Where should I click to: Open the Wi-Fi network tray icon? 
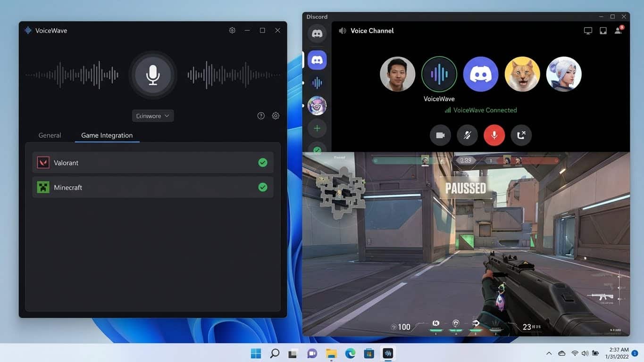[575, 353]
